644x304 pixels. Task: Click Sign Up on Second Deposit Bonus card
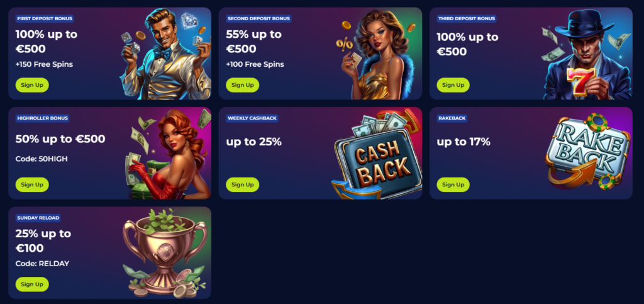pyautogui.click(x=242, y=85)
